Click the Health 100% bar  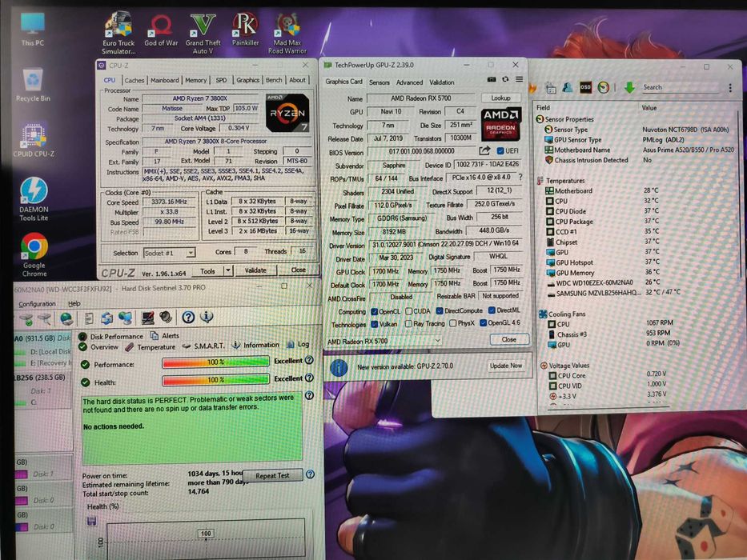tap(216, 380)
